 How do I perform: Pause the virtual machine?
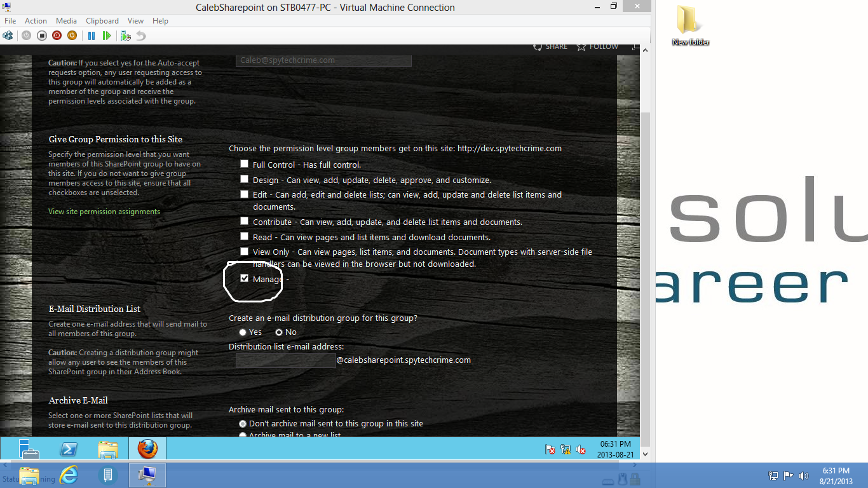(92, 36)
